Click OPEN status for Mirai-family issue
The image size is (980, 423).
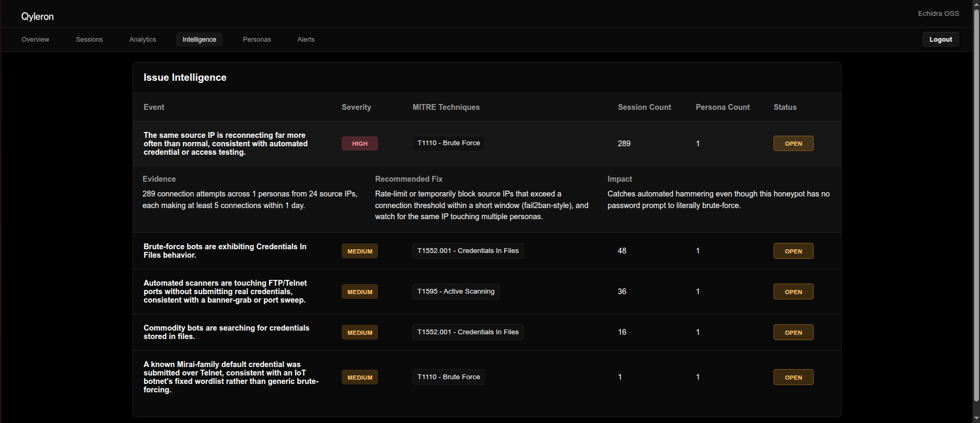point(793,378)
